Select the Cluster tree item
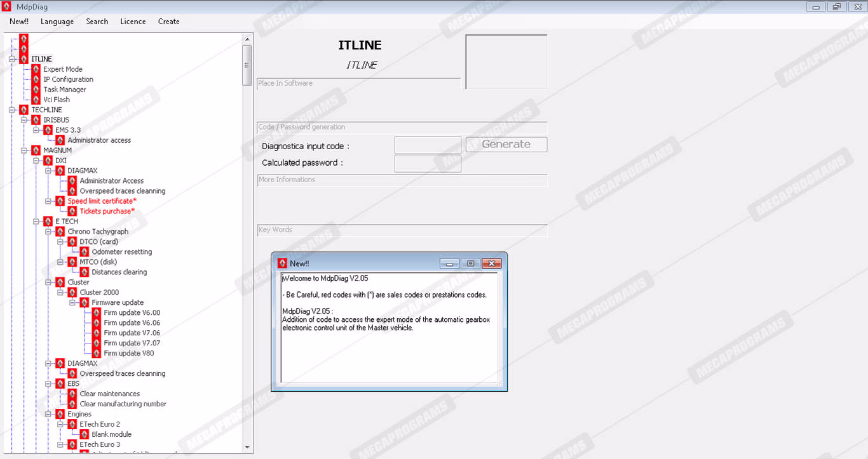868x459 pixels. pos(79,283)
